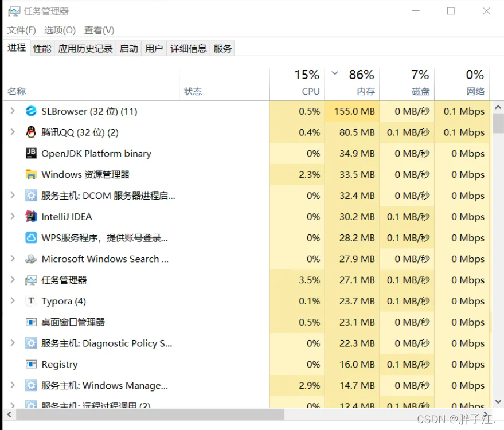Click the 34.9 MB memory value
Image resolution: width=504 pixels, height=430 pixels.
(357, 154)
